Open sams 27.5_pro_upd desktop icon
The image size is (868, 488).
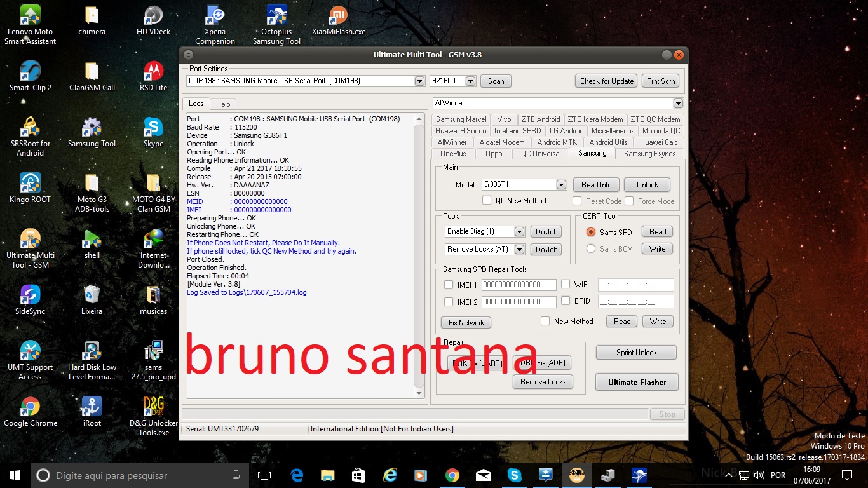pyautogui.click(x=153, y=361)
